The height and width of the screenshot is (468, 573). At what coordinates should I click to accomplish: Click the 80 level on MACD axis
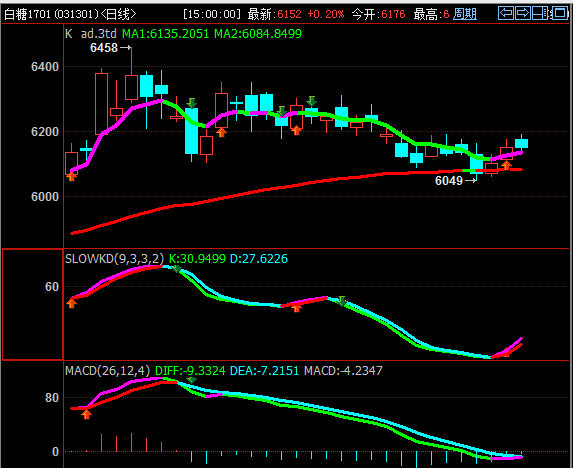click(x=52, y=398)
